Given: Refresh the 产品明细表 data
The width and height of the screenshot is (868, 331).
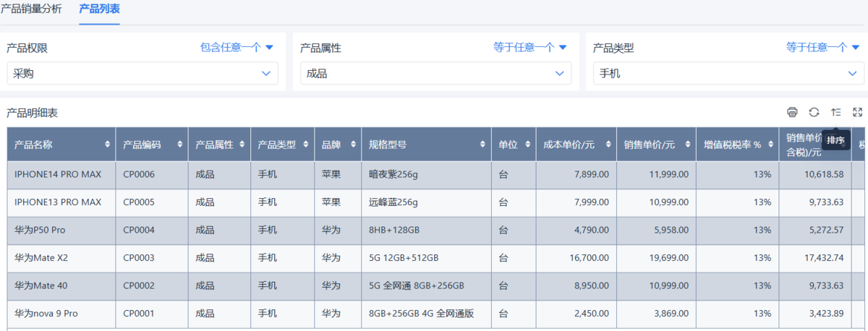Looking at the screenshot, I should point(814,112).
